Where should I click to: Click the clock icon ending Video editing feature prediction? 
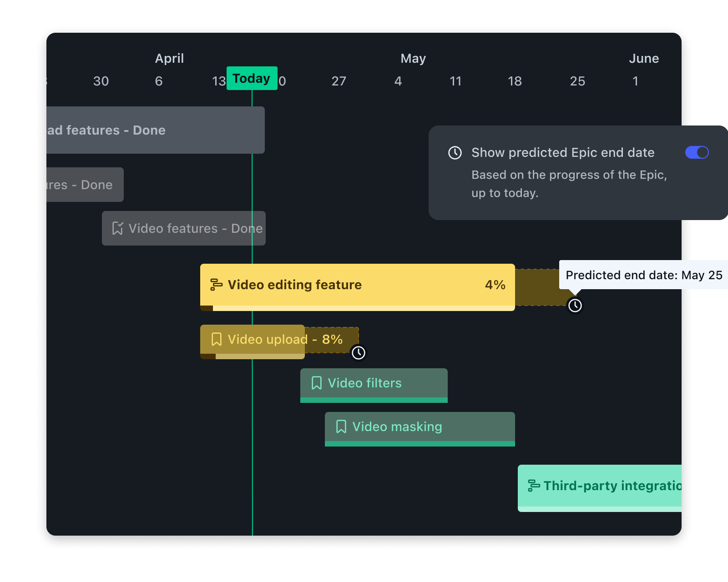575,306
